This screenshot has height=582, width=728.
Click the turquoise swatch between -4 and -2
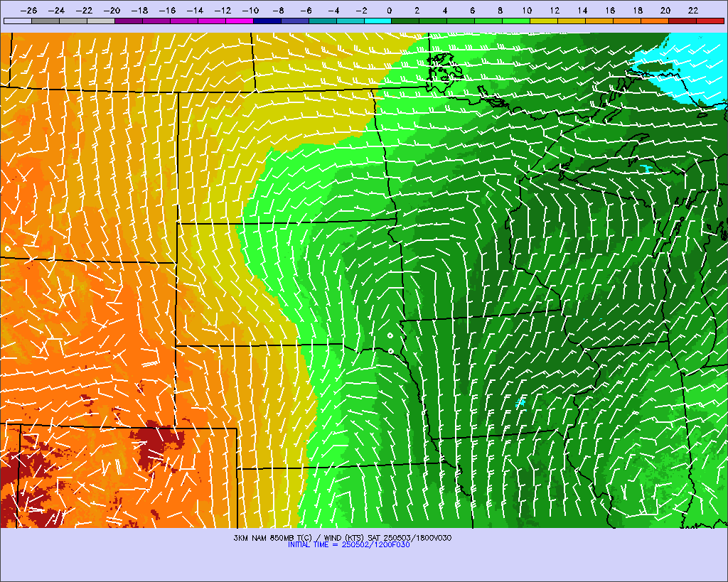pyautogui.click(x=350, y=21)
